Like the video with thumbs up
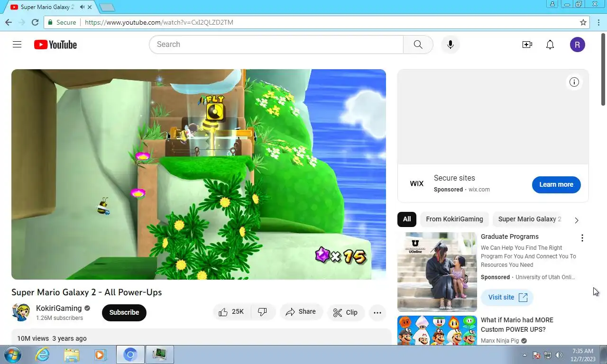 231,312
